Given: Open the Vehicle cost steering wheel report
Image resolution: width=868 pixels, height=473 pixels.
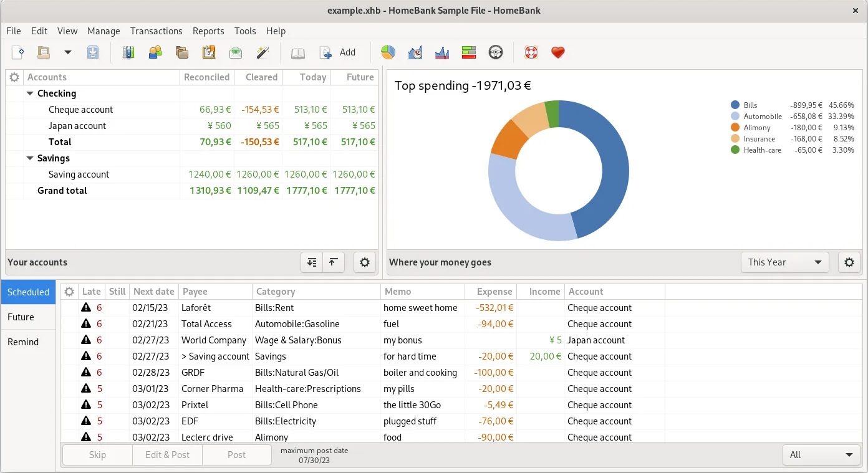Looking at the screenshot, I should 496,53.
